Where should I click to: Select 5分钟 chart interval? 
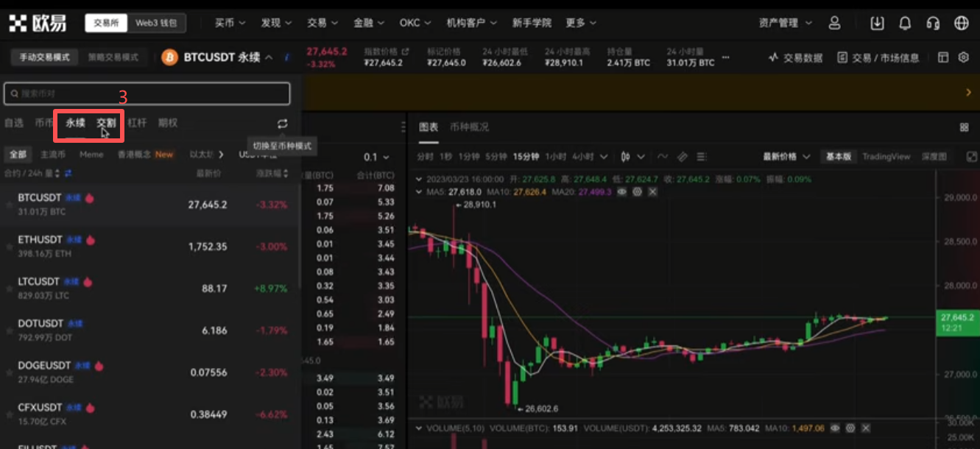tap(496, 157)
